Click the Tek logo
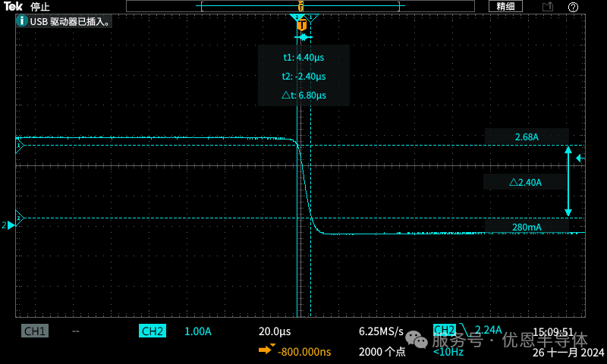The width and height of the screenshot is (607, 364). pos(14,6)
